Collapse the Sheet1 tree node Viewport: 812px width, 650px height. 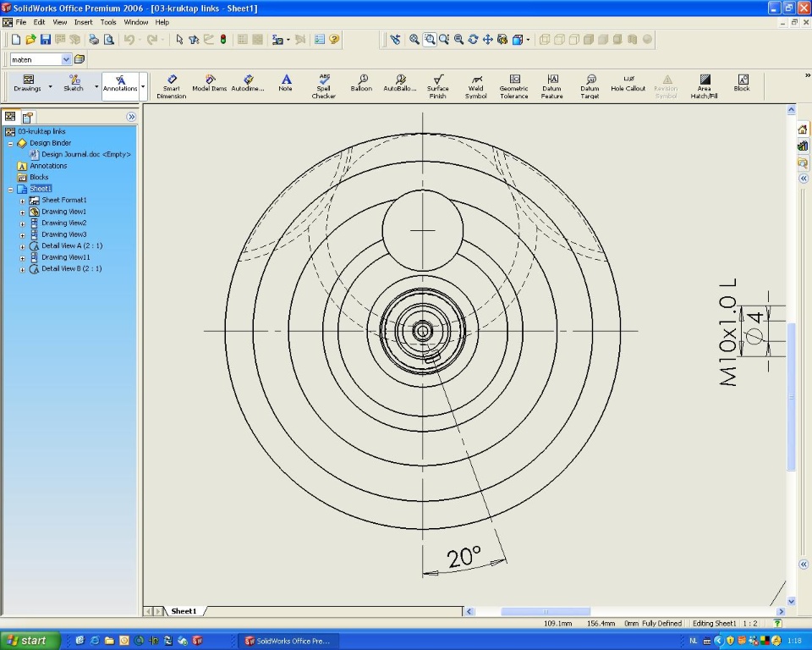click(x=11, y=189)
